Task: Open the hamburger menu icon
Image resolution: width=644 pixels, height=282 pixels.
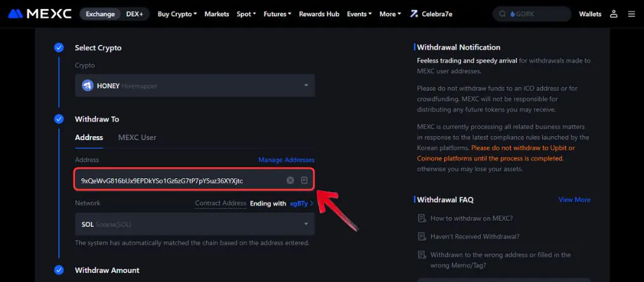Action: pyautogui.click(x=632, y=14)
